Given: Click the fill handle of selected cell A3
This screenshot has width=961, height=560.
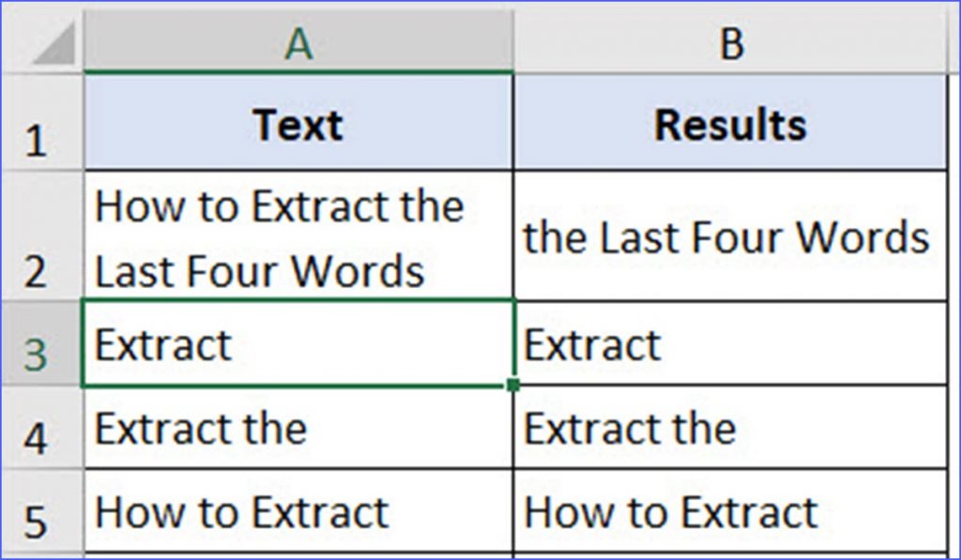Looking at the screenshot, I should (x=513, y=385).
